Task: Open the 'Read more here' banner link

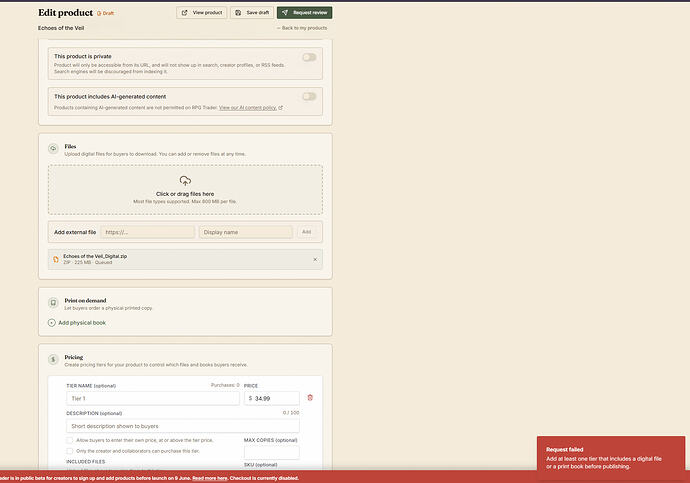Action: click(209, 478)
